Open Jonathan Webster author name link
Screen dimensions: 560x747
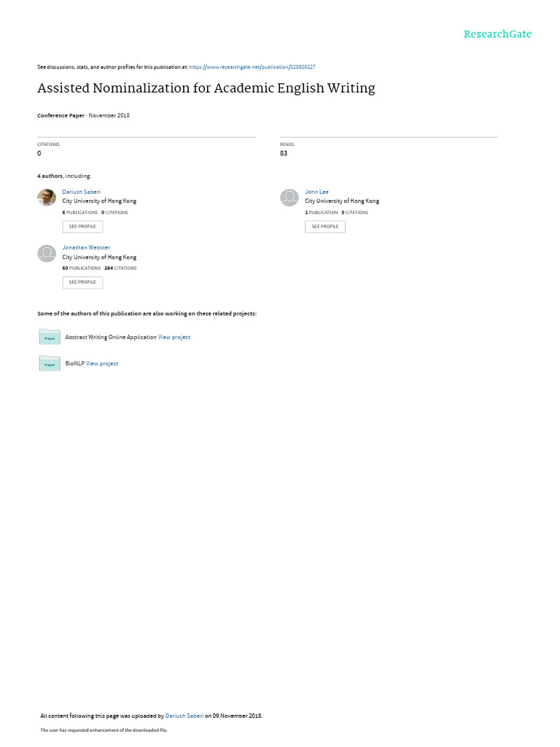point(86,248)
